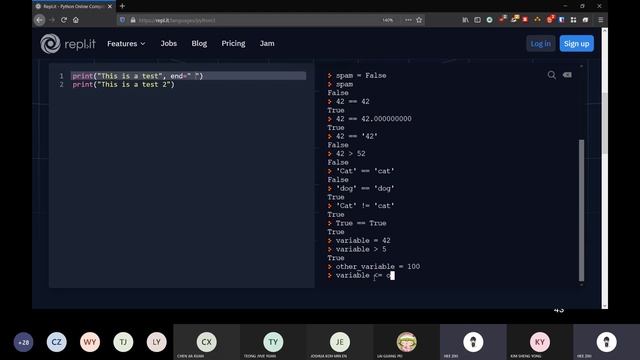Expand the Features dropdown menu
The image size is (640, 360).
(126, 44)
